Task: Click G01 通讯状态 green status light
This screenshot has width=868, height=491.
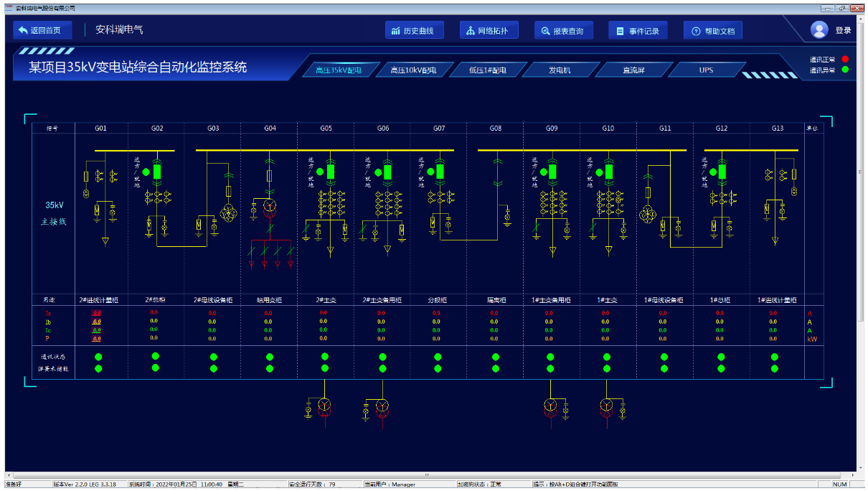Action: [99, 357]
